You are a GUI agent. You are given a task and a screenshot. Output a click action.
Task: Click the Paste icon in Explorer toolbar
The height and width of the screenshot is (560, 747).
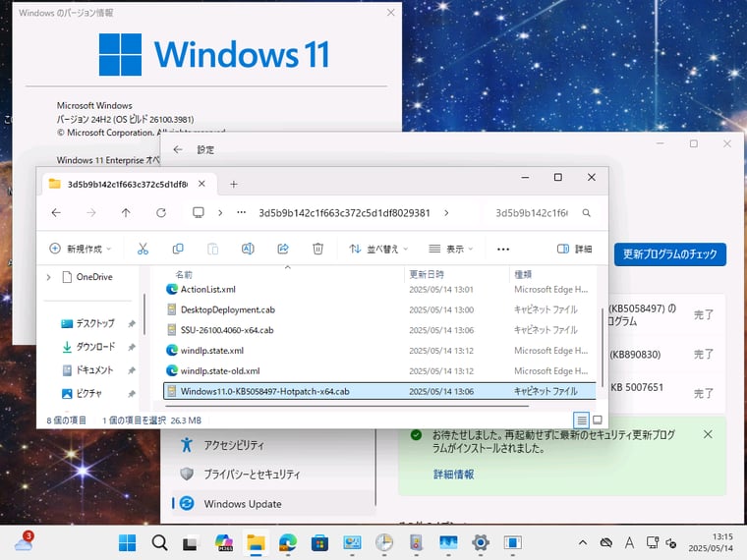tap(213, 249)
